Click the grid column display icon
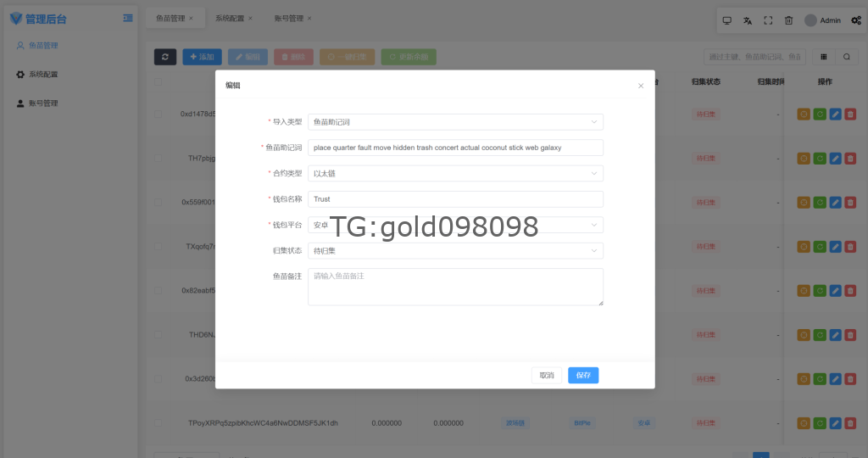Image resolution: width=868 pixels, height=458 pixels. pos(824,57)
